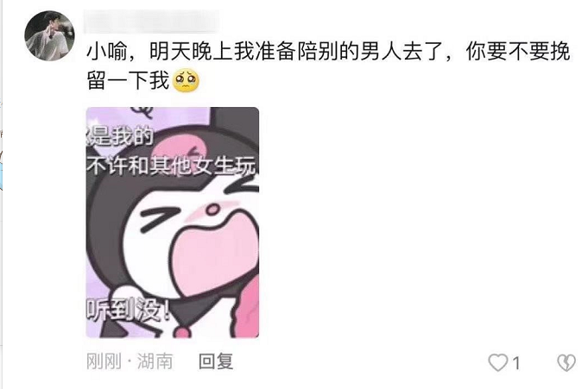Click the meme caption 不许和其他女生玩

[x=172, y=166]
